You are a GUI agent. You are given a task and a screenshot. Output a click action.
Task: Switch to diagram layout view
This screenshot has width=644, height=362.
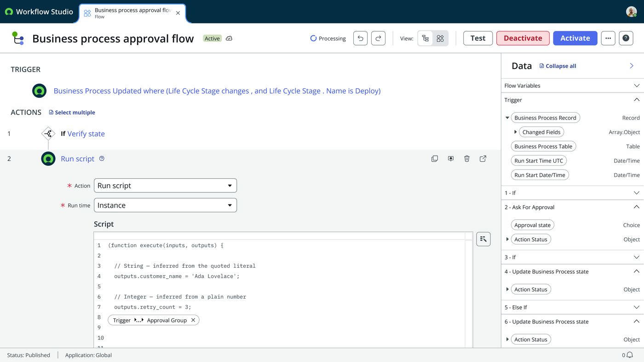[x=440, y=39]
